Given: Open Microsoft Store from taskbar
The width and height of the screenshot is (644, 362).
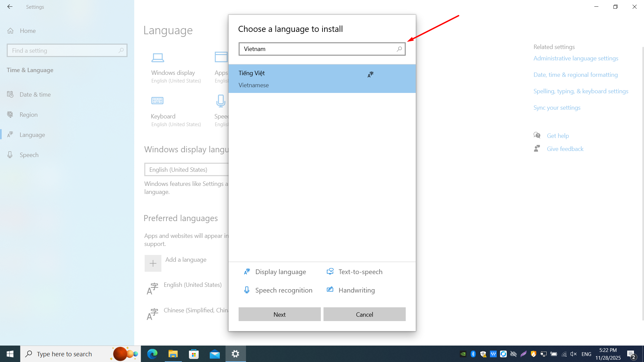Looking at the screenshot, I should click(x=194, y=354).
